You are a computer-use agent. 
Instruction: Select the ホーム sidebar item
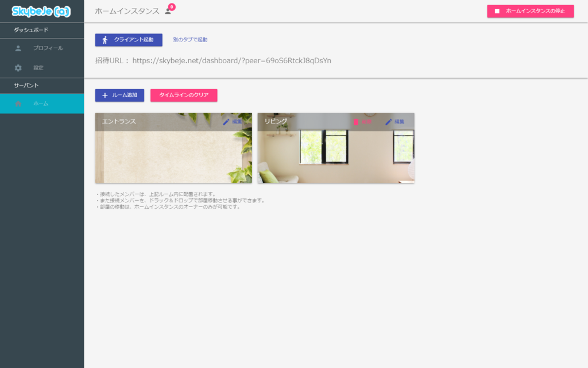coord(42,103)
